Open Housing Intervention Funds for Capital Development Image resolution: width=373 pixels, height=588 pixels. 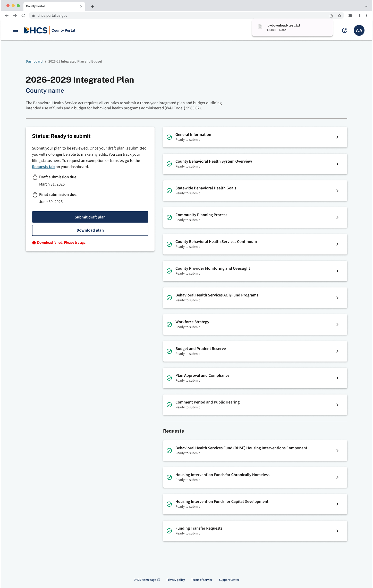point(255,504)
